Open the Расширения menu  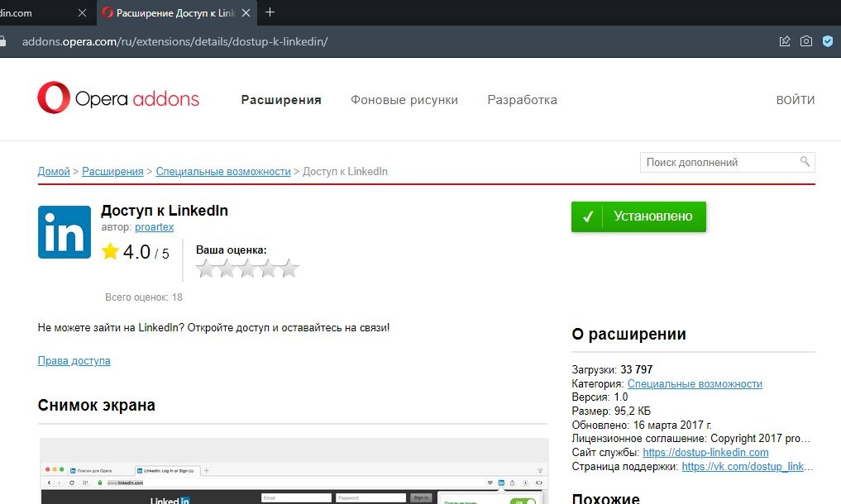pyautogui.click(x=281, y=100)
